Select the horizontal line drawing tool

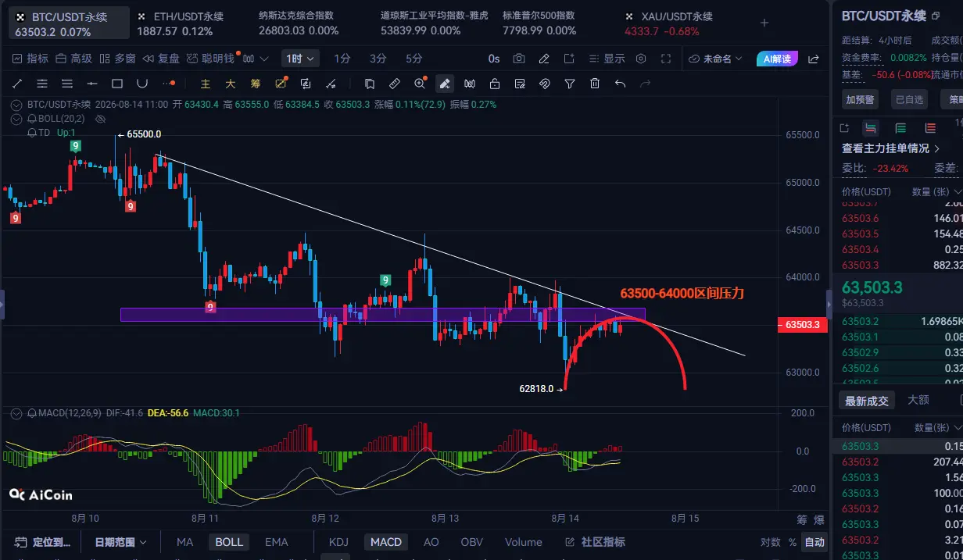tap(92, 84)
